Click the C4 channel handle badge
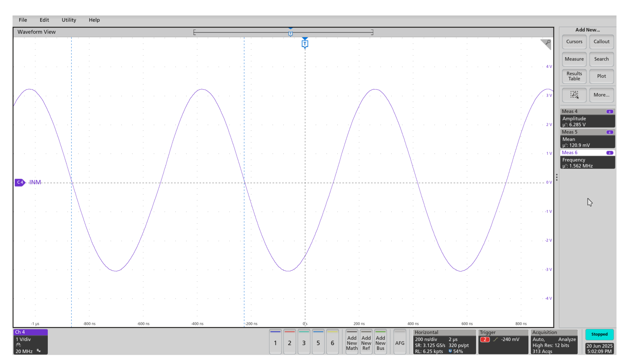Image resolution: width=629 pixels, height=364 pixels. [x=20, y=182]
